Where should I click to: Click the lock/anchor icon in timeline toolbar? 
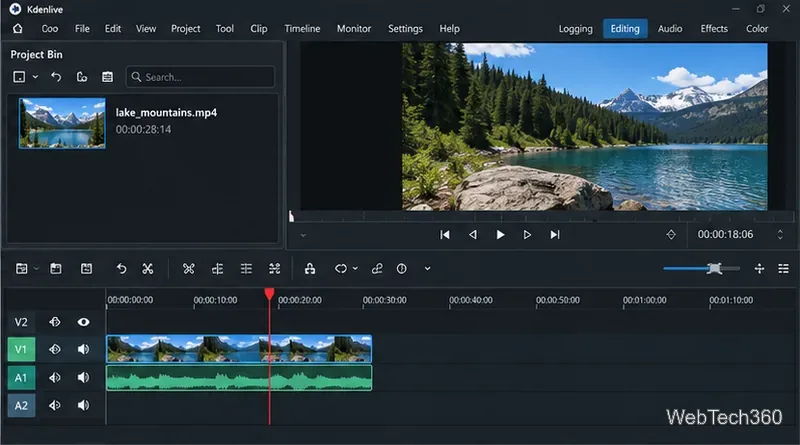click(x=310, y=269)
